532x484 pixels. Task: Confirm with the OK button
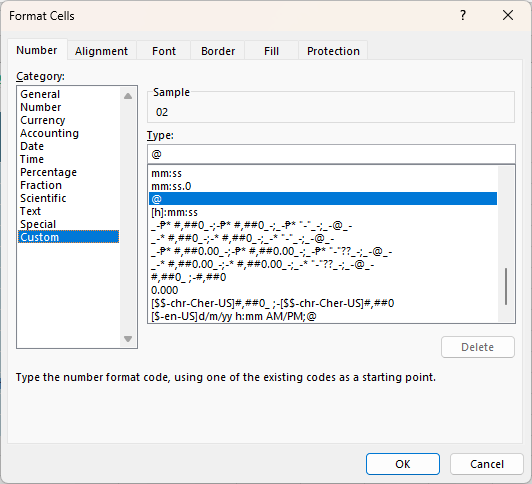pyautogui.click(x=403, y=464)
